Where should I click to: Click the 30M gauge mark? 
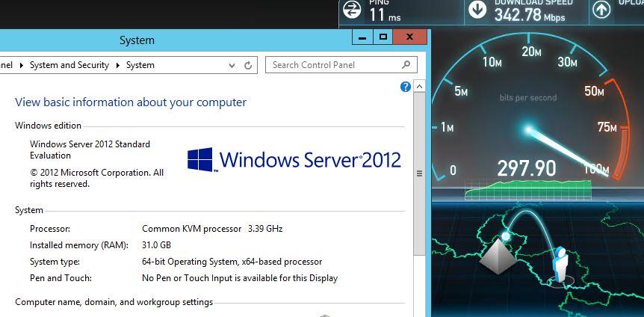pos(567,61)
